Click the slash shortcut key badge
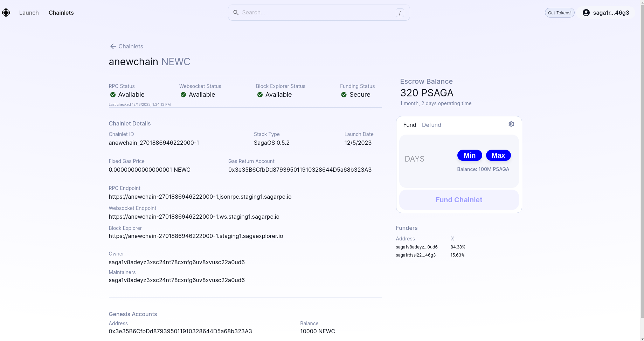Image resolution: width=644 pixels, height=341 pixels. coord(400,13)
